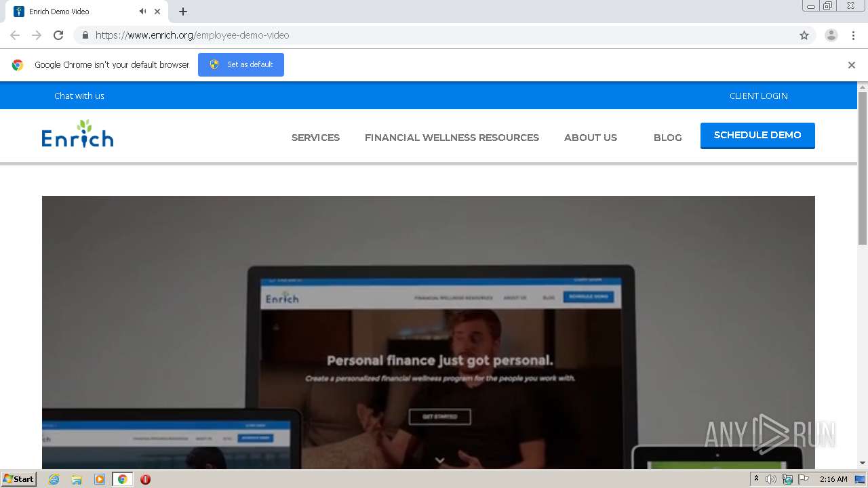Close the Enrich Demo Video tab
This screenshot has height=488, width=868.
tap(157, 12)
